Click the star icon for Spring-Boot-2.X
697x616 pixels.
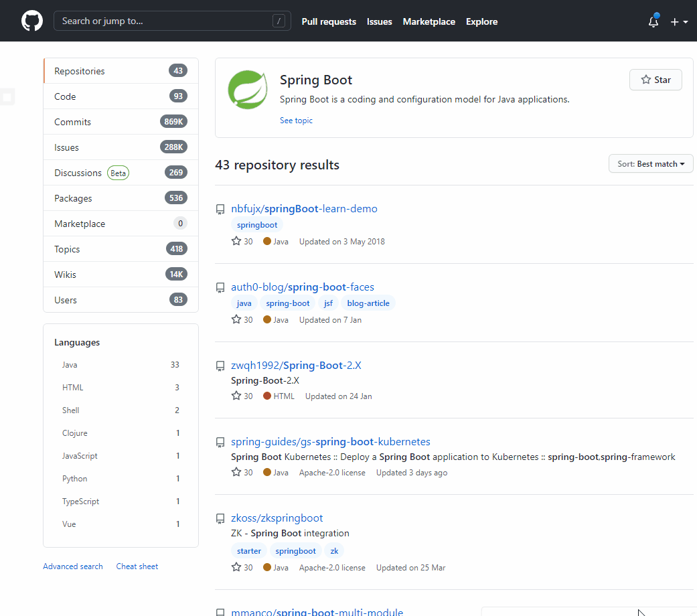[x=236, y=396]
